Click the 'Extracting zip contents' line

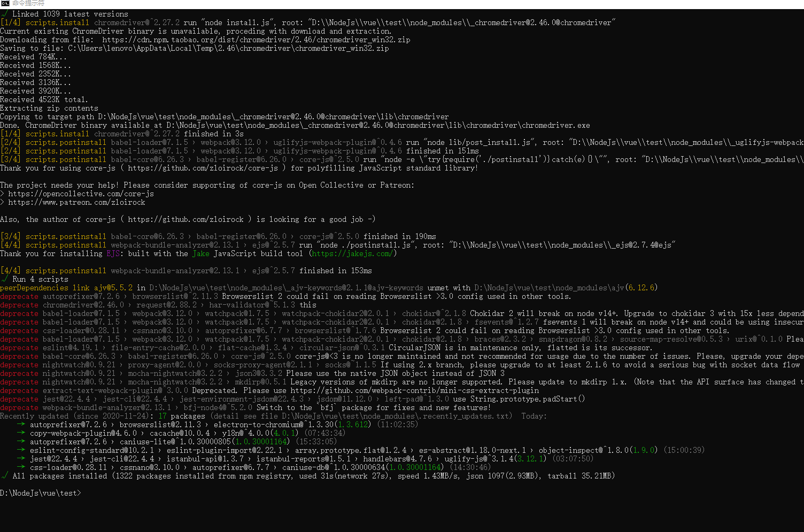[49, 108]
